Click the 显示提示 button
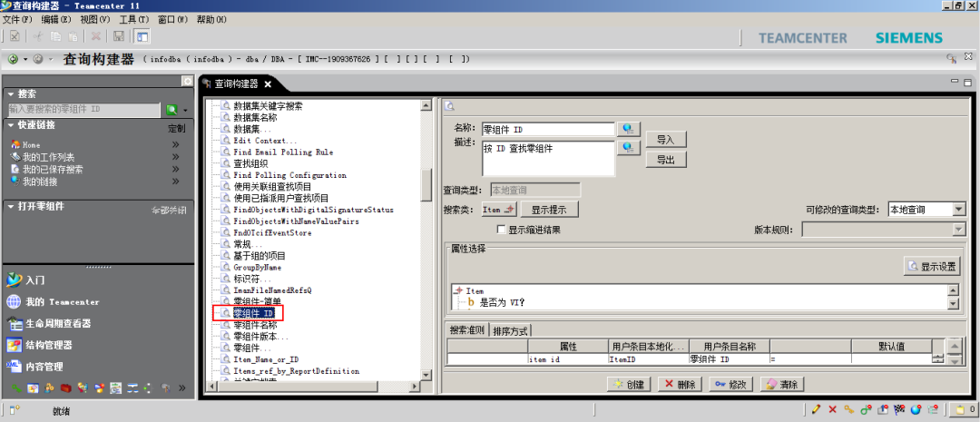The image size is (980, 422). 550,210
